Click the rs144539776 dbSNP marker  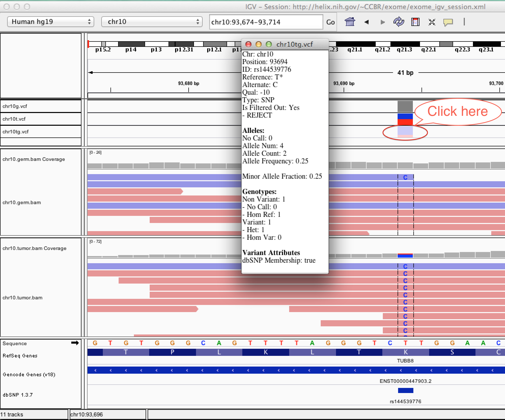point(405,390)
